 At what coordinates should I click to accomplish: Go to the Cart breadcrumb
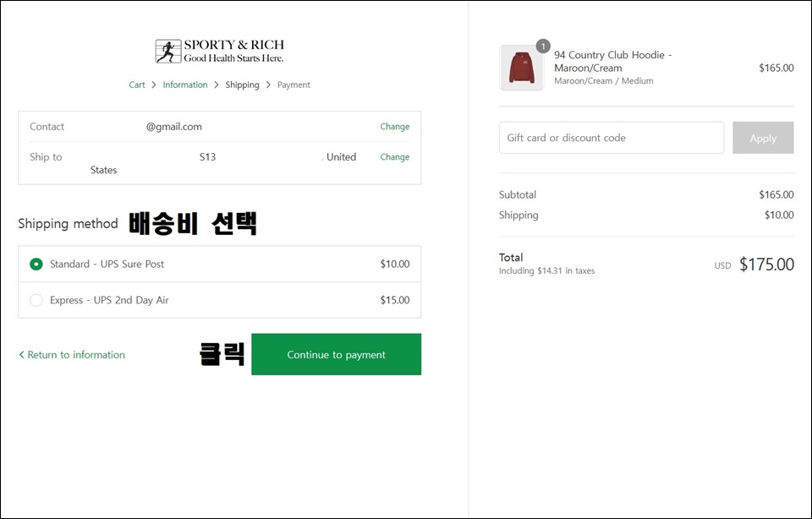[137, 85]
